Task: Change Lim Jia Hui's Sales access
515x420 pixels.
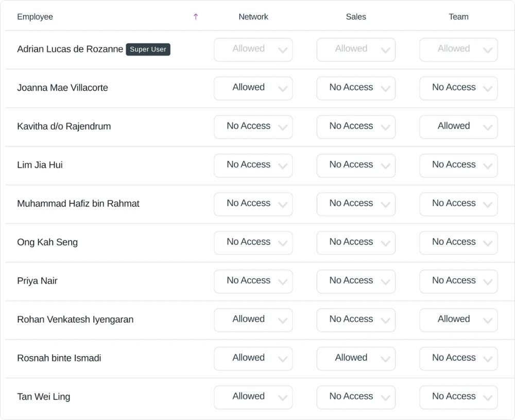Action: click(x=356, y=166)
